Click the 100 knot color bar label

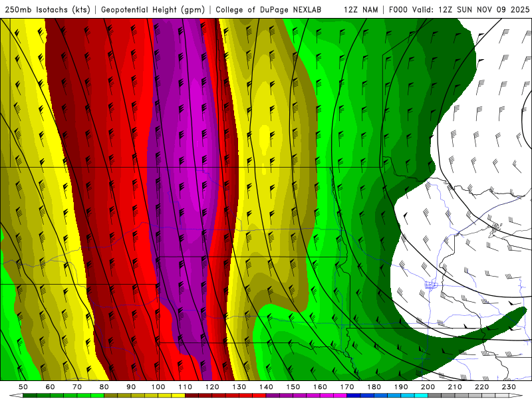click(x=158, y=387)
